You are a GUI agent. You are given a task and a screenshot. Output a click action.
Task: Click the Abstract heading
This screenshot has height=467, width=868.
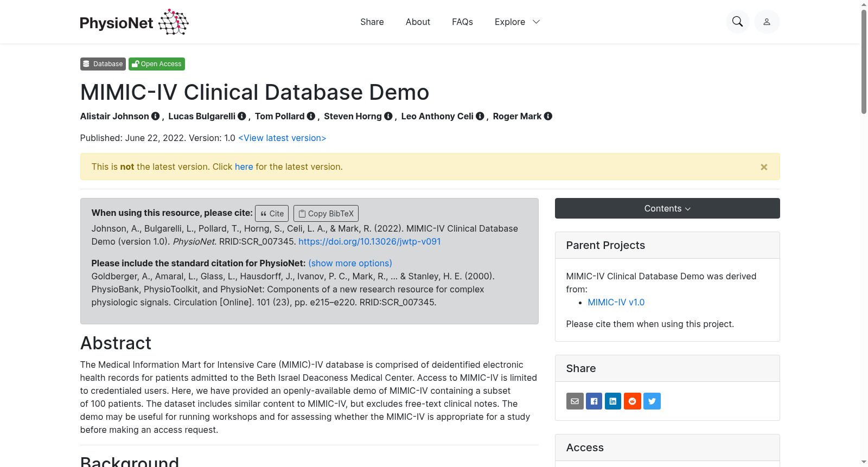click(x=116, y=343)
